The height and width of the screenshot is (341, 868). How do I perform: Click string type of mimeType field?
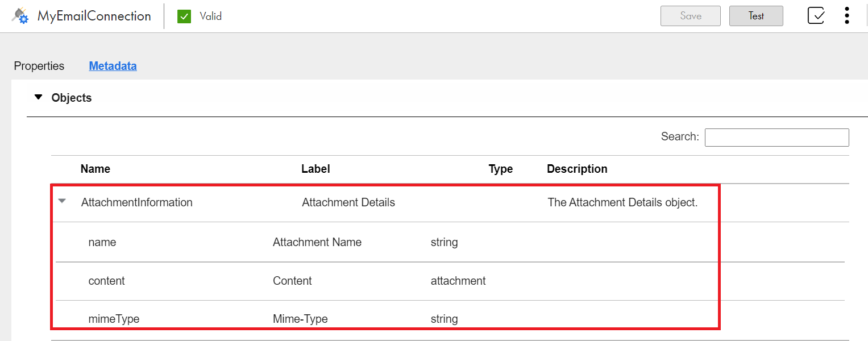click(445, 319)
